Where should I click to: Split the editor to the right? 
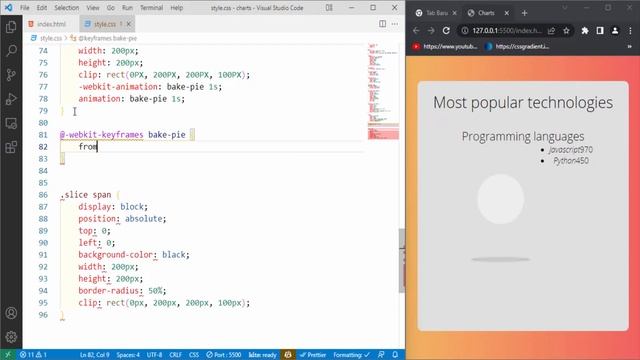382,24
